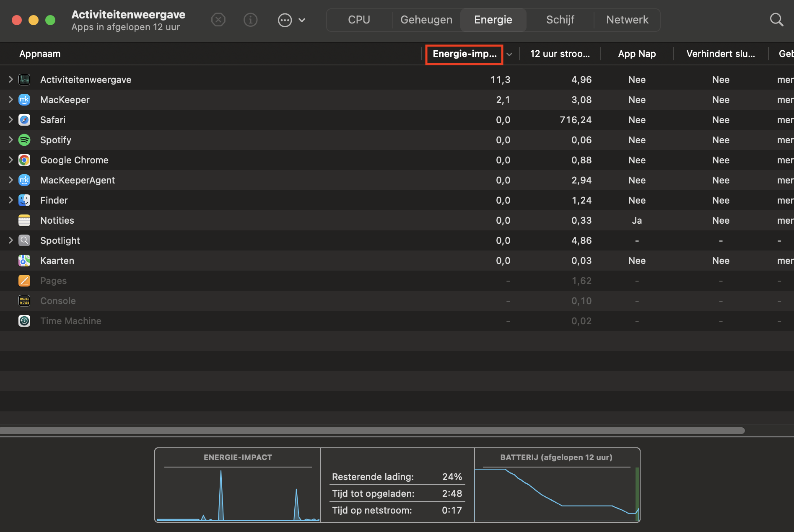Click the Google Chrome icon in list
Viewport: 794px width, 532px height.
24,160
